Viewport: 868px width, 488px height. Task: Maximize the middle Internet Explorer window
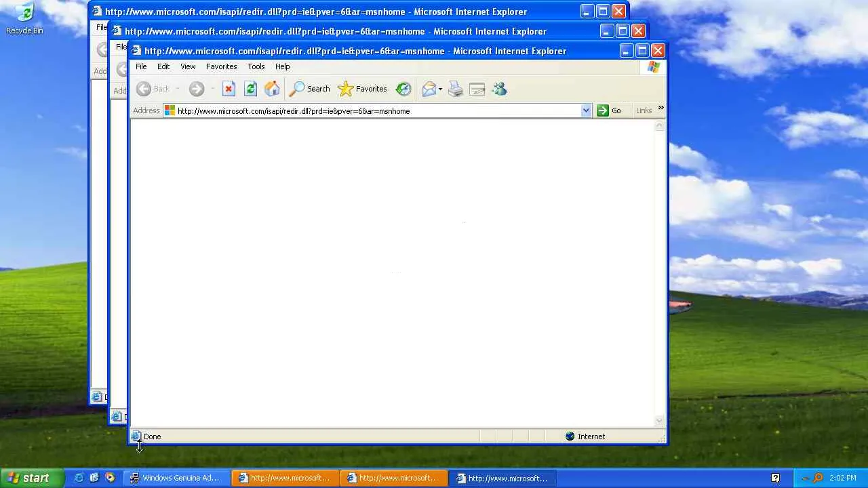tap(623, 31)
